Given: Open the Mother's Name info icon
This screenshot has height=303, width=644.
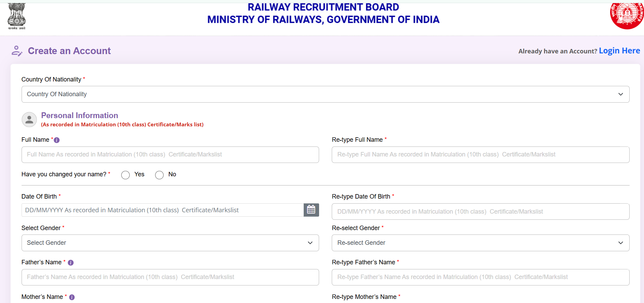Looking at the screenshot, I should 72,297.
